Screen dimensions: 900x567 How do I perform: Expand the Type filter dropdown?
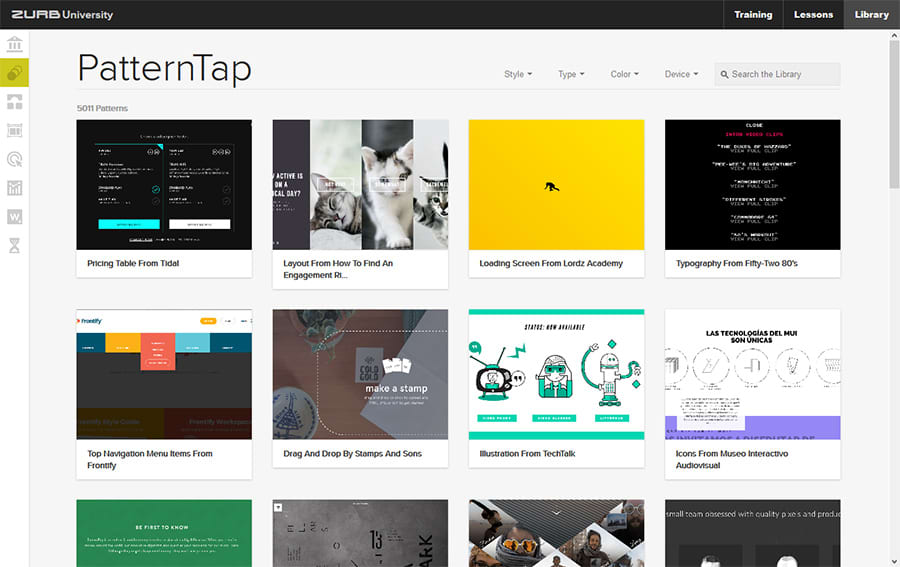point(571,74)
